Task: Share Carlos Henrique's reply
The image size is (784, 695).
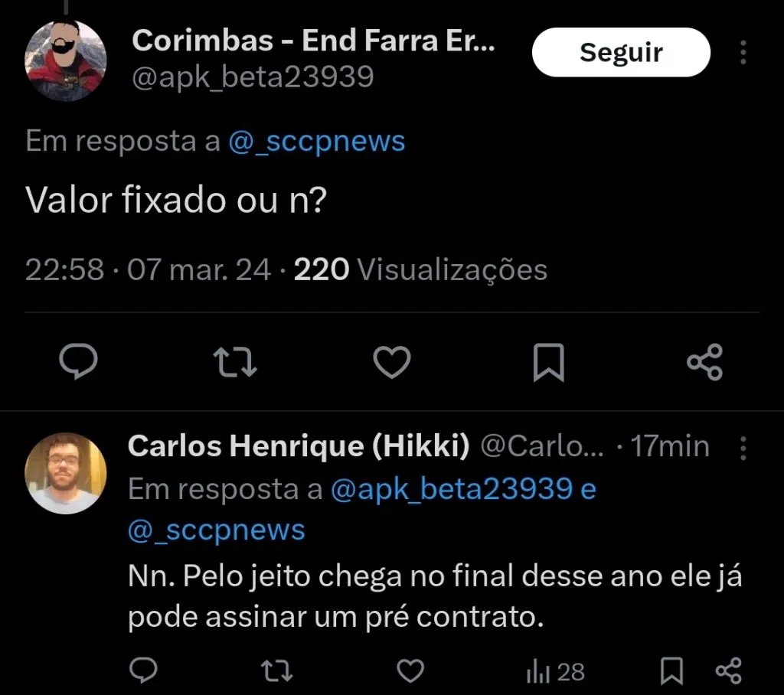Action: click(x=727, y=671)
